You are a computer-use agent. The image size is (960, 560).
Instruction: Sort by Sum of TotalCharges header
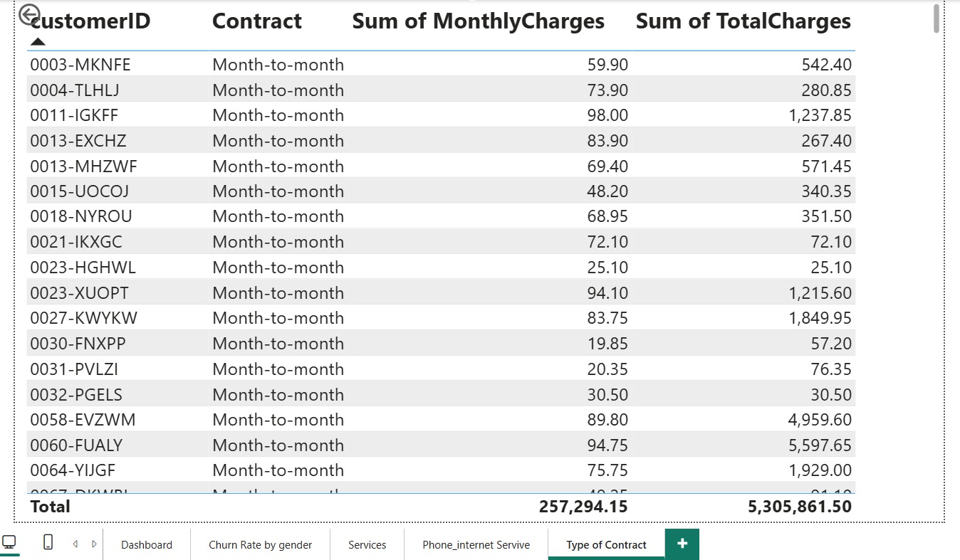pos(743,21)
